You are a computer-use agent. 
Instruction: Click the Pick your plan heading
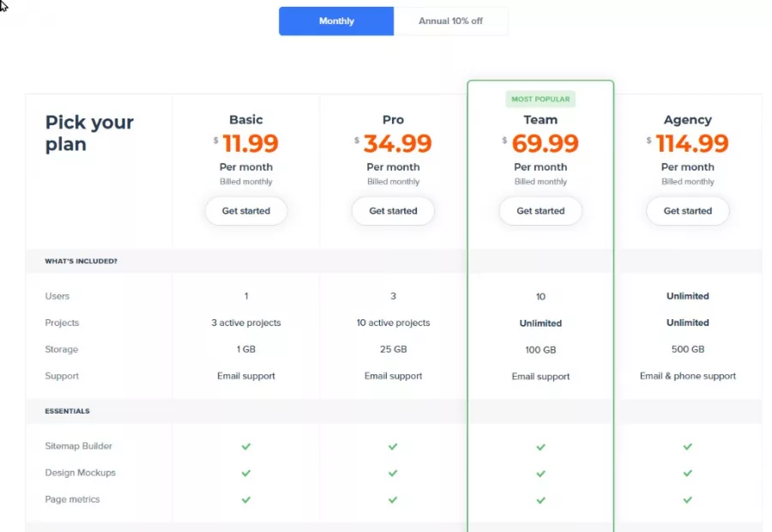click(89, 133)
